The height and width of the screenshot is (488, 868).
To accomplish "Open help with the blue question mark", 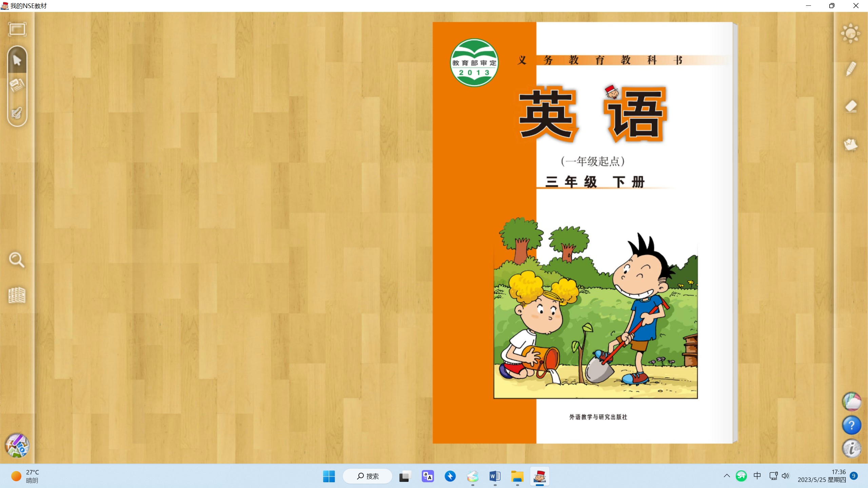I will click(x=851, y=425).
